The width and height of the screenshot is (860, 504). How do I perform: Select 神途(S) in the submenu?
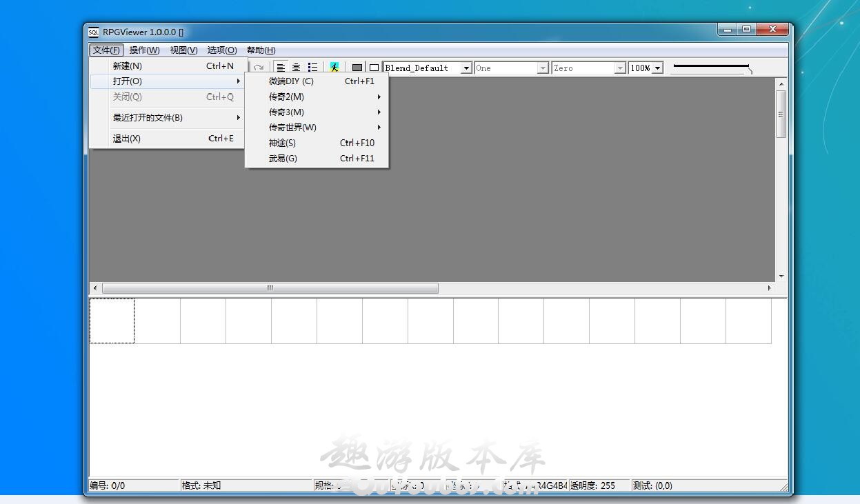pyautogui.click(x=317, y=143)
